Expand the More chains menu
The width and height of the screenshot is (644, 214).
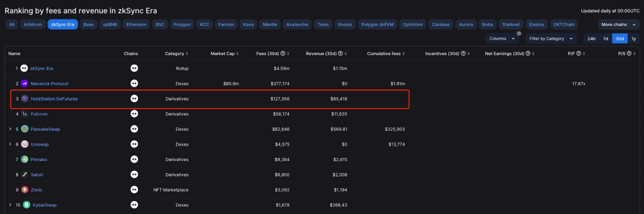[619, 25]
